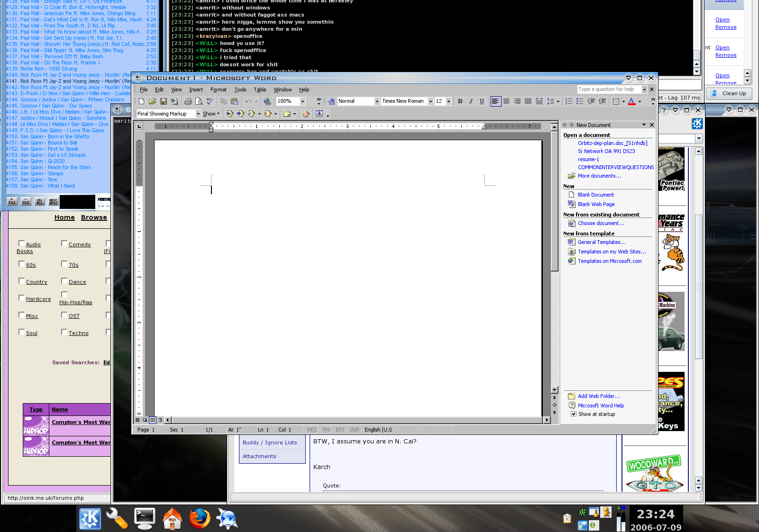Click the Open folder icon in Word toolbar

pos(152,101)
